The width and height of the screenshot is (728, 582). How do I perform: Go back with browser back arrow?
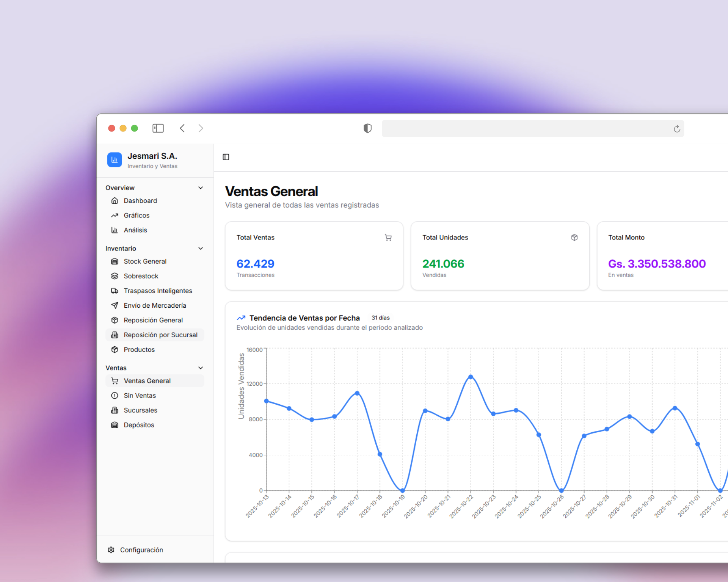click(182, 128)
